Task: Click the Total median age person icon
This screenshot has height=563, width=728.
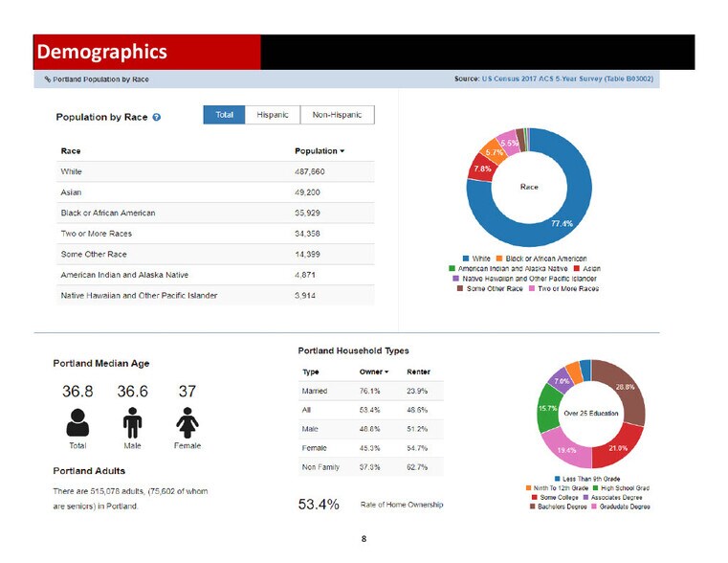Action: [77, 421]
